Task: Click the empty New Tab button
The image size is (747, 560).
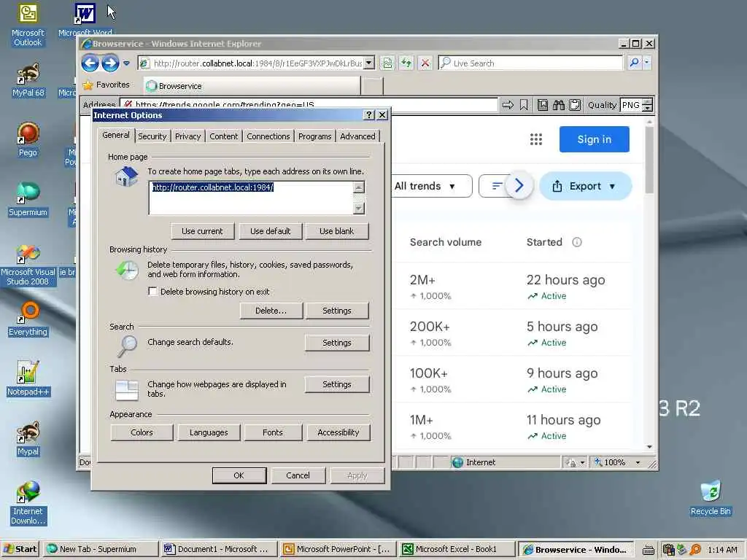Action: click(x=371, y=86)
